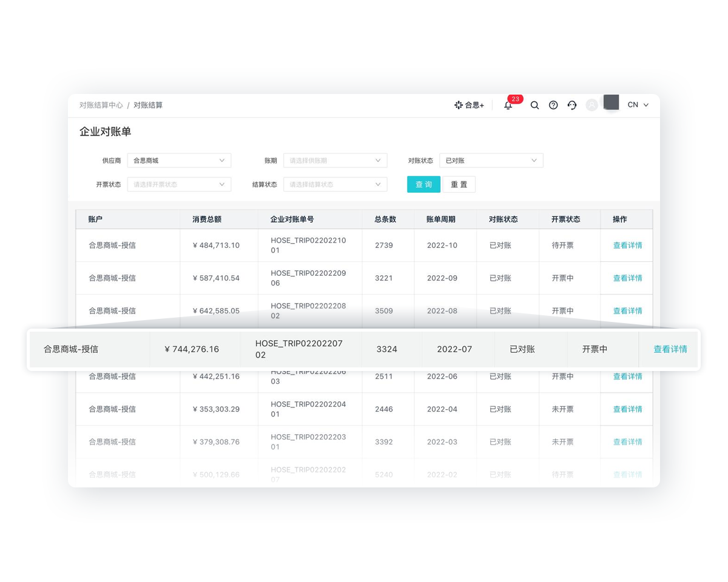Open 查看详情 for 2022-07 statement

(x=670, y=349)
